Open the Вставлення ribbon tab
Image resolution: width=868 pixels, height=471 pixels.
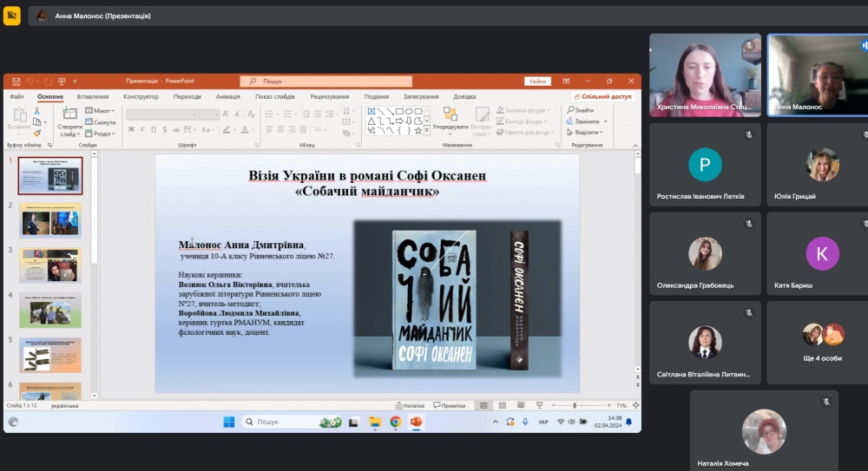point(93,96)
